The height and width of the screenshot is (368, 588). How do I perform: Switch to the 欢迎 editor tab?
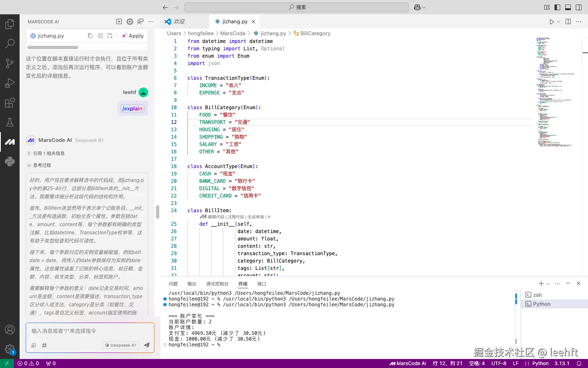pyautogui.click(x=179, y=22)
